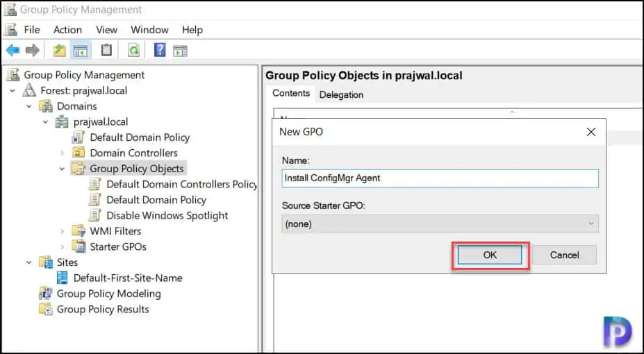The width and height of the screenshot is (644, 354).
Task: Open Help via blue question mark icon
Action: [x=160, y=50]
